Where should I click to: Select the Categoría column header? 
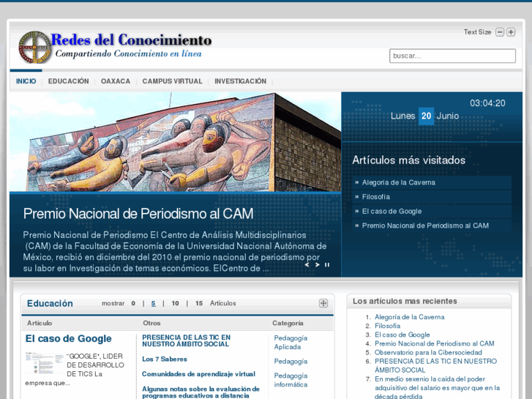coord(288,323)
